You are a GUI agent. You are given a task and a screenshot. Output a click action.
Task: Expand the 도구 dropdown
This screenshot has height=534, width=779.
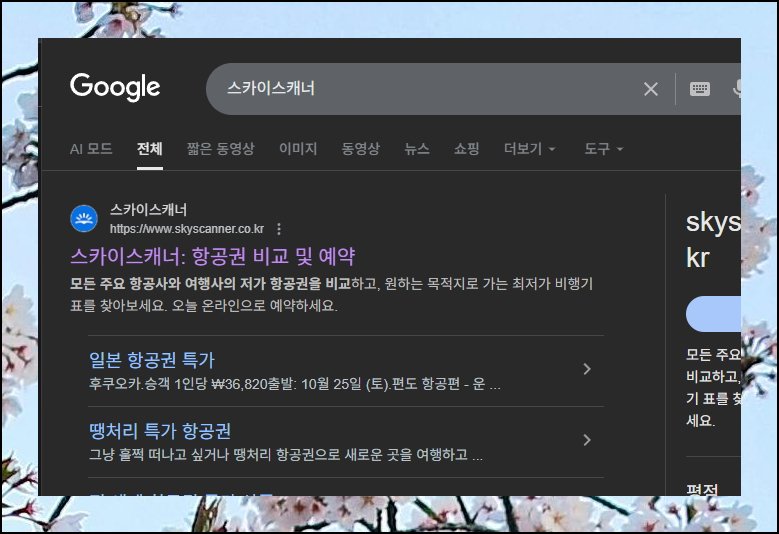tap(604, 149)
